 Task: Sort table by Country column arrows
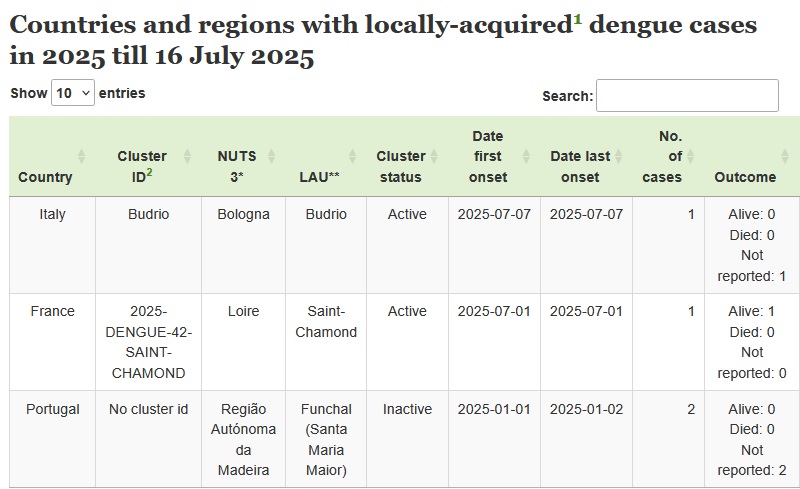point(81,156)
